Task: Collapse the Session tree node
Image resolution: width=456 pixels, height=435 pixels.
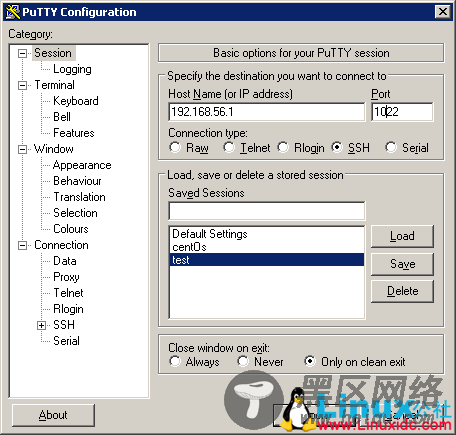Action: (22, 53)
